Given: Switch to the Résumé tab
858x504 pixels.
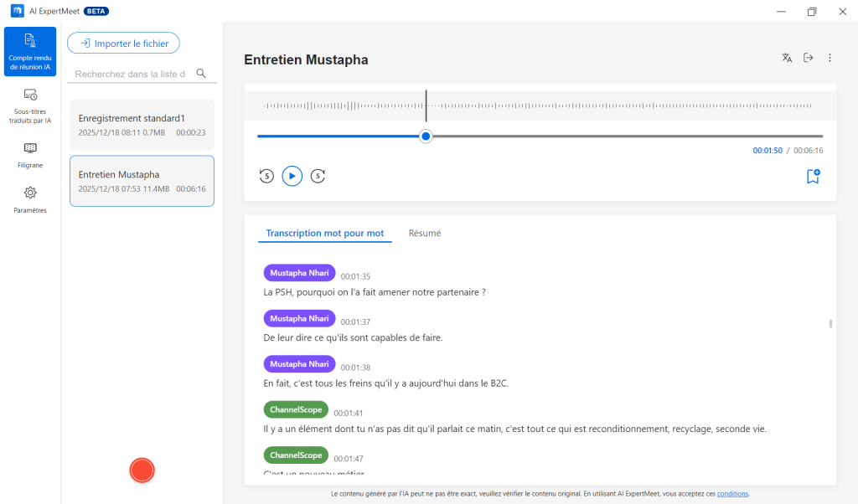Looking at the screenshot, I should [425, 234].
